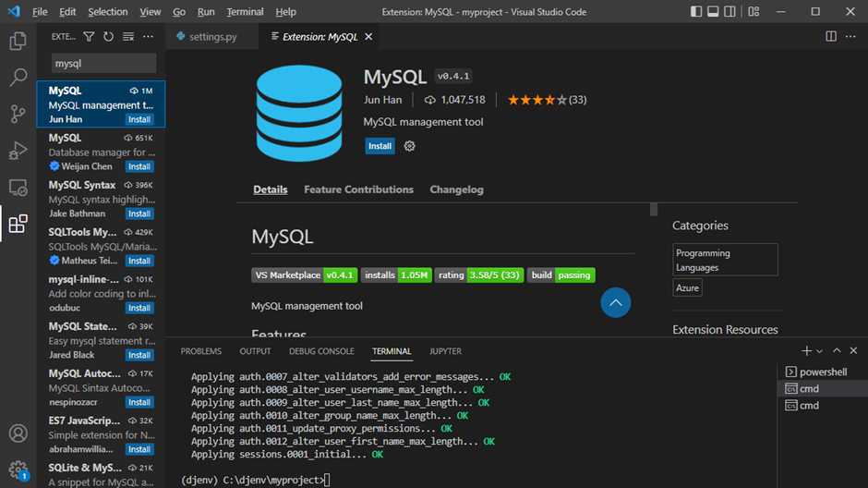Open the Terminal menu in menu bar

click(245, 12)
